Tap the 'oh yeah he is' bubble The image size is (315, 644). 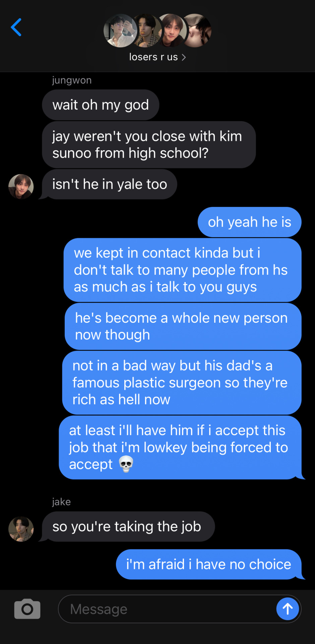250,222
